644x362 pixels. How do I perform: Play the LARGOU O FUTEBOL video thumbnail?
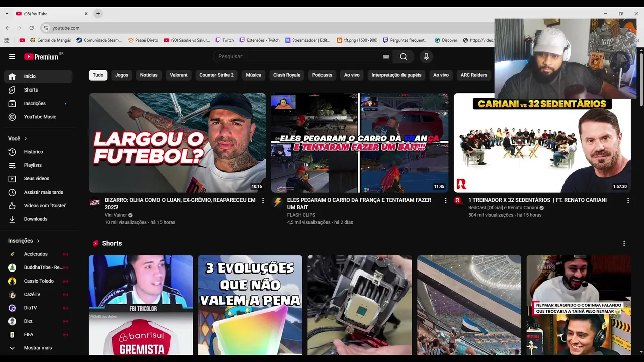[177, 143]
